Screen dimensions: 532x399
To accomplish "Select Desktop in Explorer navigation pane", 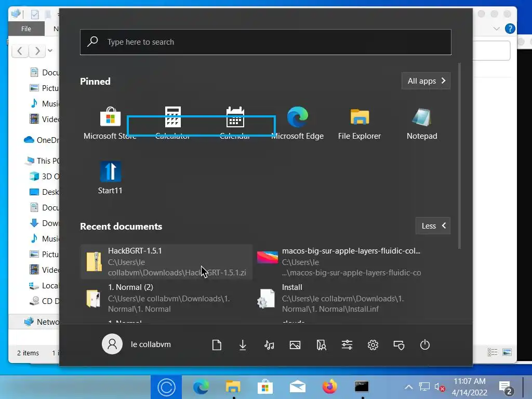I will click(44, 192).
